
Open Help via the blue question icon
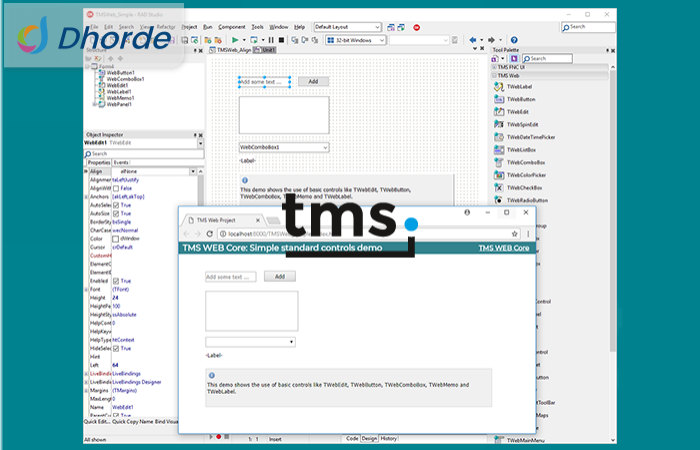514,40
